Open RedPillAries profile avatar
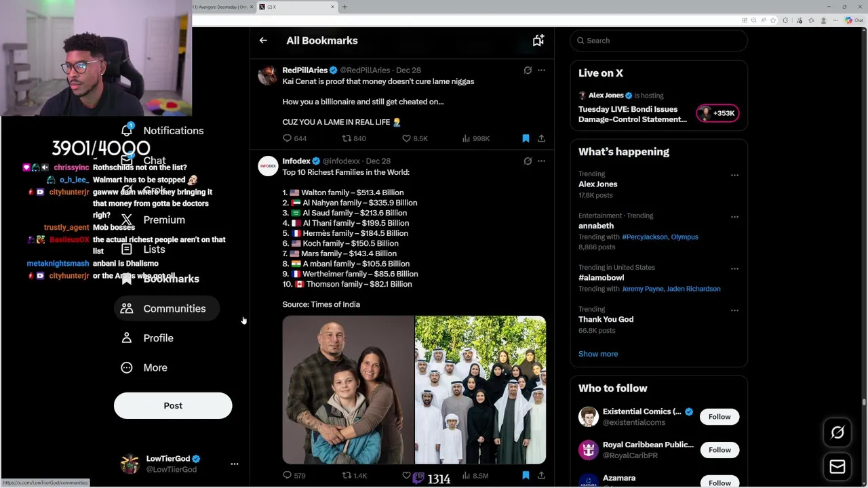The image size is (868, 488). [268, 75]
